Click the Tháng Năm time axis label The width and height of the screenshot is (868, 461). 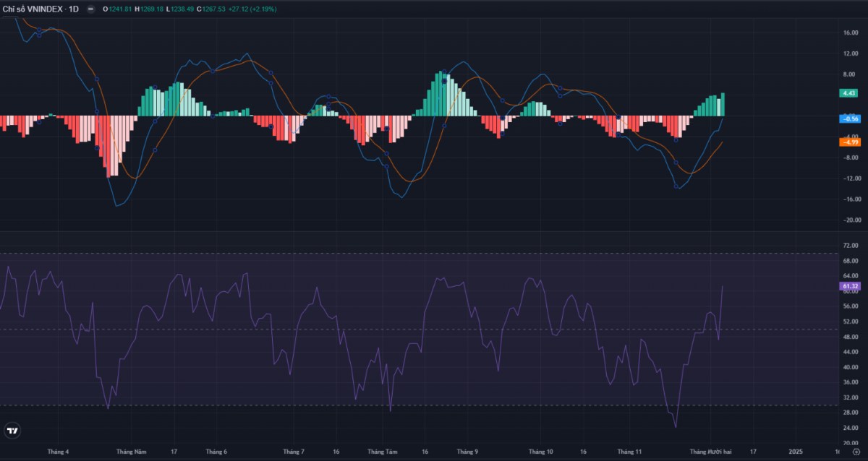pyautogui.click(x=131, y=452)
